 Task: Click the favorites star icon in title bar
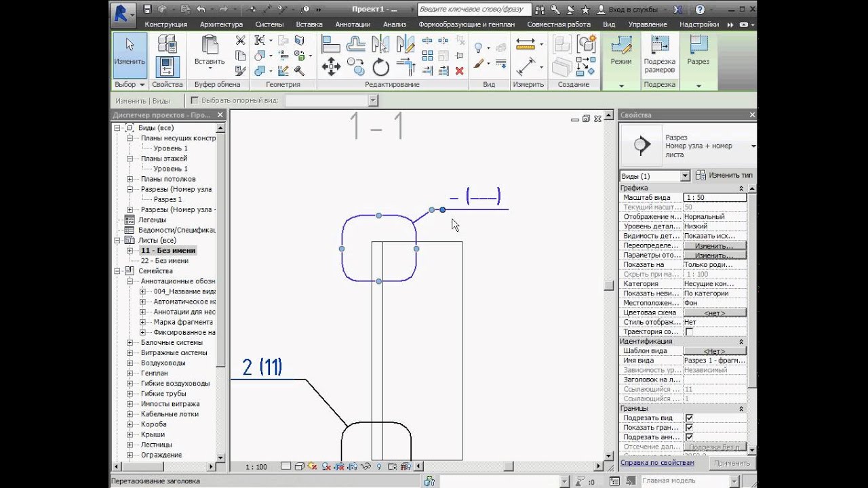(585, 9)
